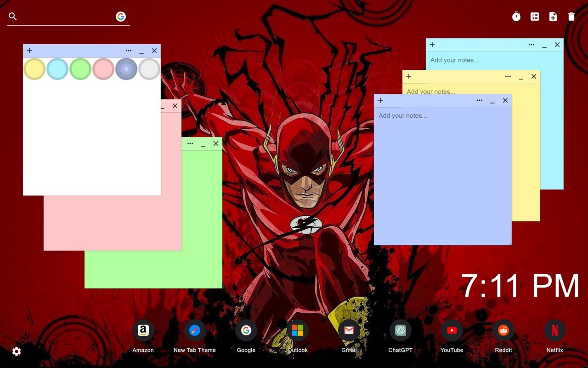Pick the pink note color swatch
Image resolution: width=588 pixels, height=368 pixels.
(x=103, y=69)
